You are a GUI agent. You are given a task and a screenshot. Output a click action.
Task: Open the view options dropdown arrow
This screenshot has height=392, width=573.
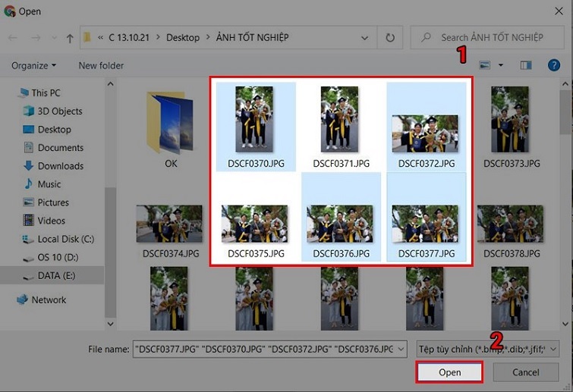pos(501,65)
